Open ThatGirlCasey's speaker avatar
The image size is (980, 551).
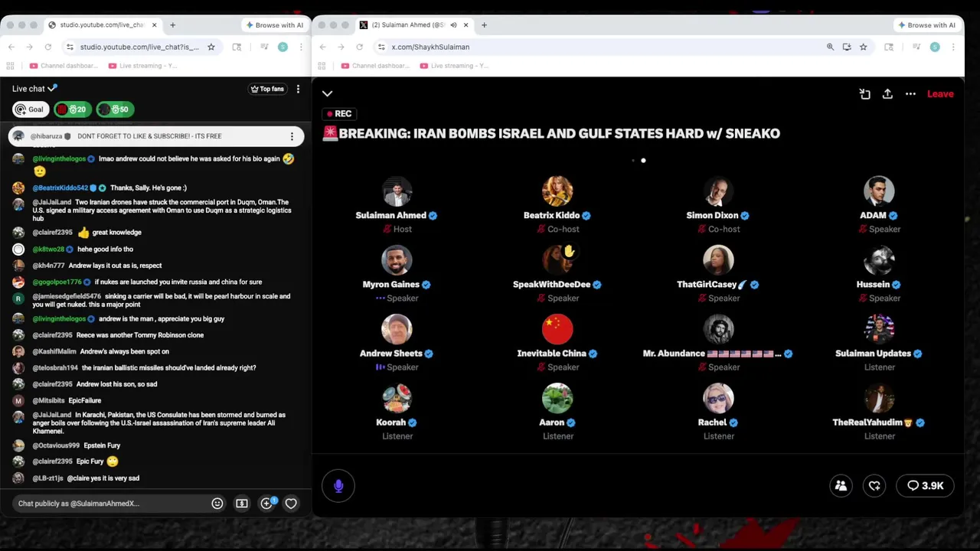pyautogui.click(x=718, y=261)
